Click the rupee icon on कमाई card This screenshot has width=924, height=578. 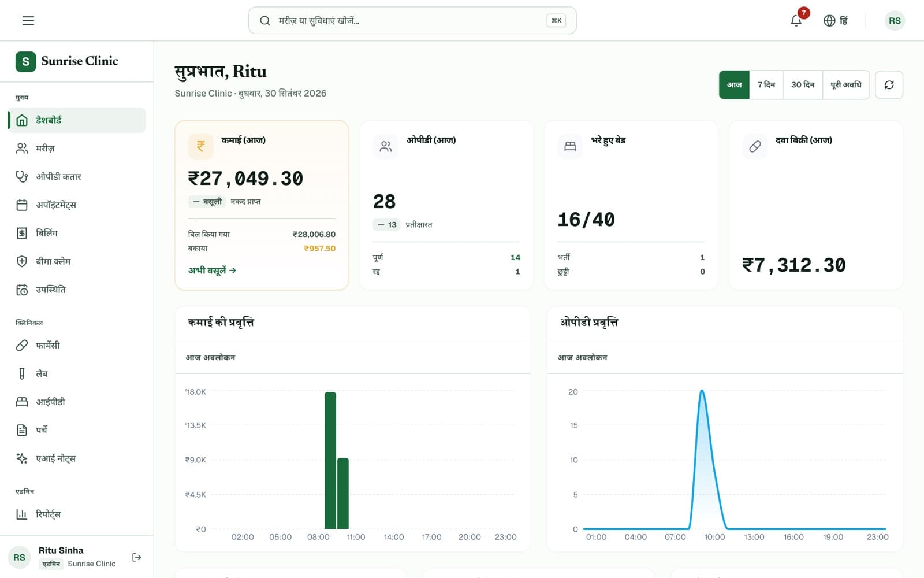pos(201,146)
